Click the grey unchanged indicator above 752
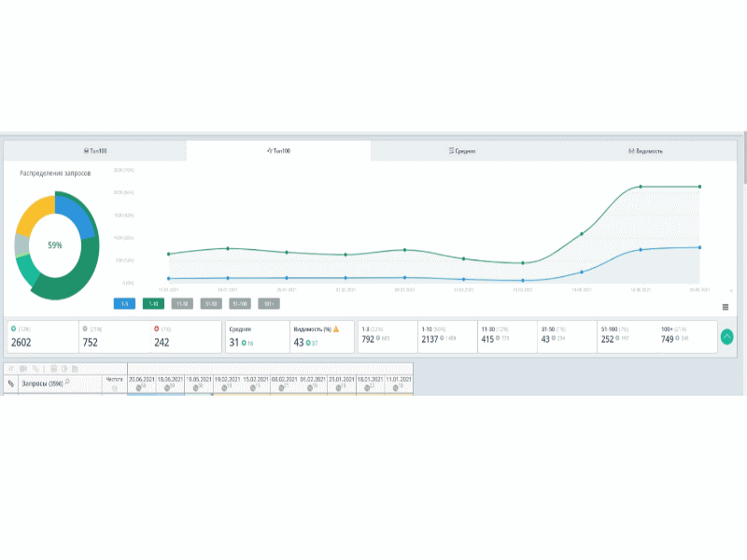747x560 pixels. [x=85, y=329]
